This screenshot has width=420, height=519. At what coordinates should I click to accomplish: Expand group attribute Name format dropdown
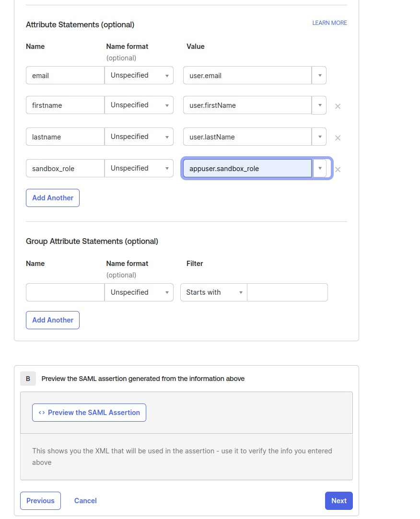click(x=139, y=292)
